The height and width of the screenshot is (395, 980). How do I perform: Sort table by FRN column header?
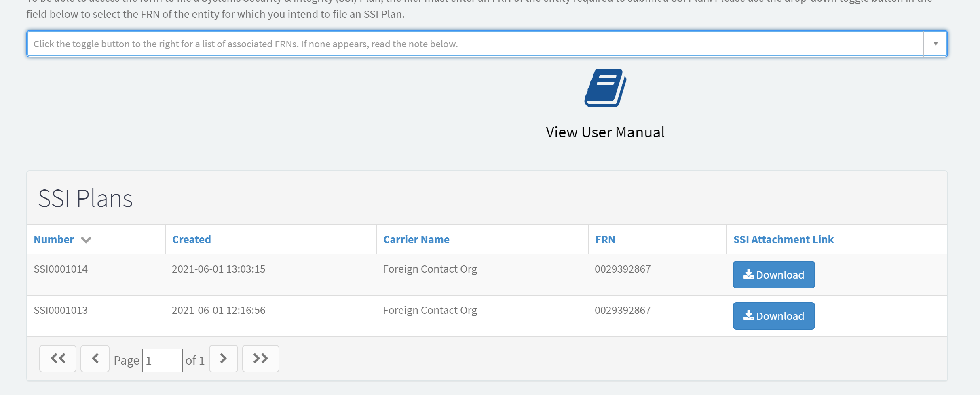[605, 240]
